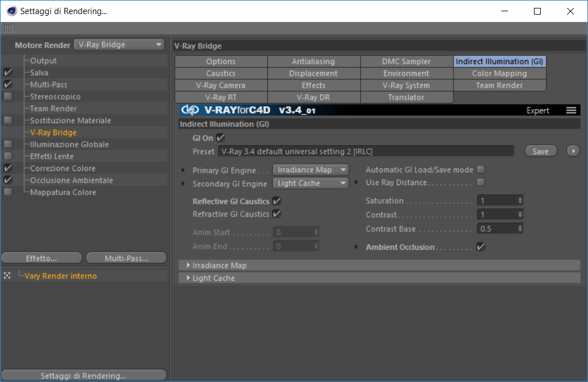Click the bottom Settaggi di Rendering... button
Image resolution: width=588 pixels, height=382 pixels.
(84, 375)
